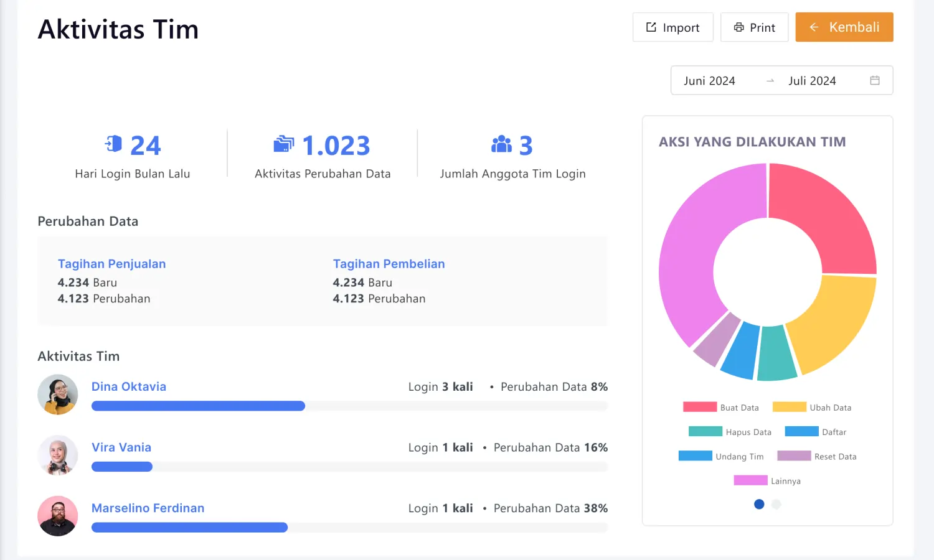Open Tagihan Pembelian details
Viewport: 934px width, 560px height.
[x=389, y=264]
